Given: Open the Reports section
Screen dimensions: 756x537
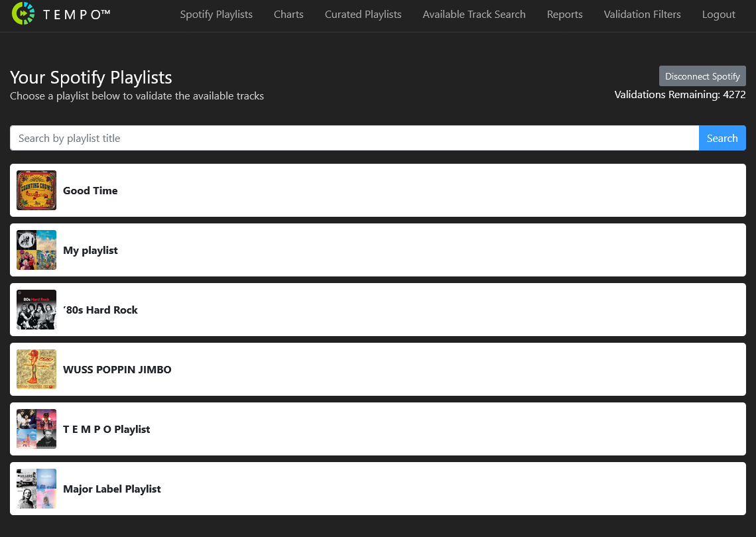Looking at the screenshot, I should click(x=564, y=14).
